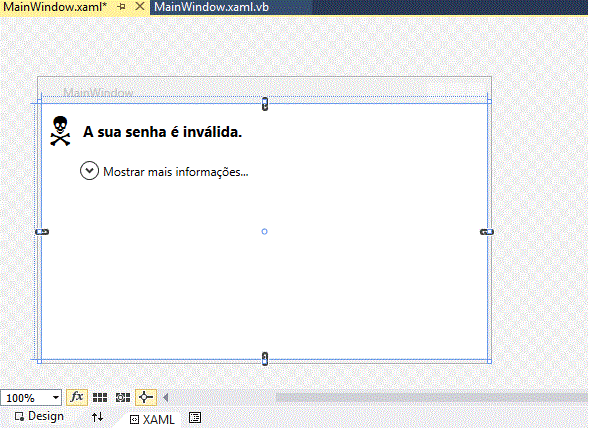Click the right margin anchor link icon
The width and height of the screenshot is (592, 430).
[x=487, y=232]
